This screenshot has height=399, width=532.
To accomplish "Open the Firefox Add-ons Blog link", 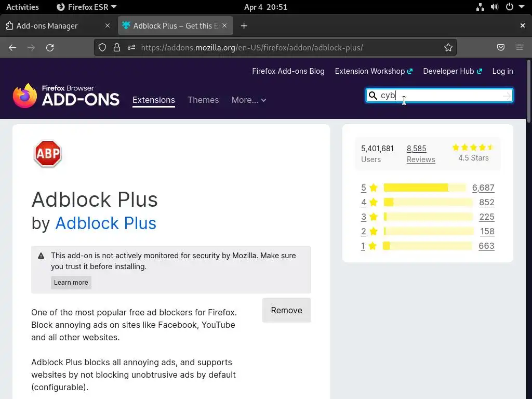I will click(288, 71).
